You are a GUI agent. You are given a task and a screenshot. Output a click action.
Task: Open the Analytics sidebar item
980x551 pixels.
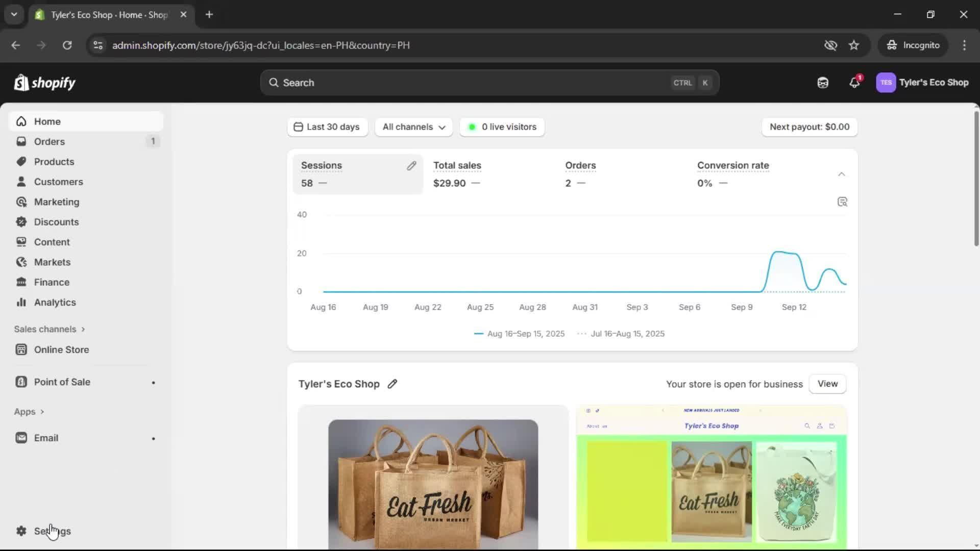click(x=55, y=303)
